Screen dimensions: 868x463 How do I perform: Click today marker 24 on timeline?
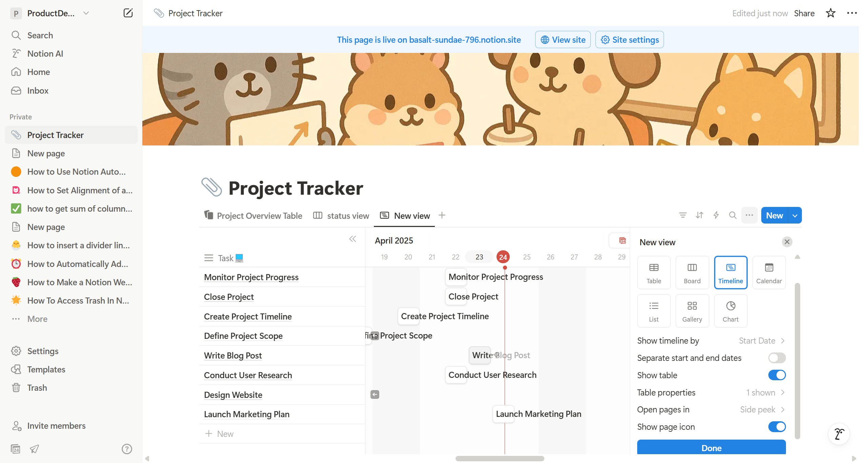coord(503,257)
